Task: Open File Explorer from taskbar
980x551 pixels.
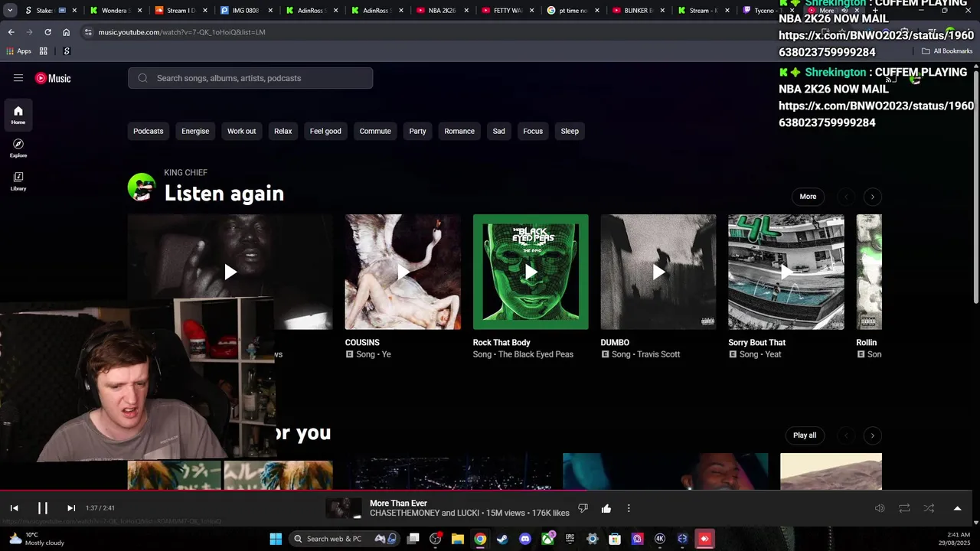Action: [457, 539]
